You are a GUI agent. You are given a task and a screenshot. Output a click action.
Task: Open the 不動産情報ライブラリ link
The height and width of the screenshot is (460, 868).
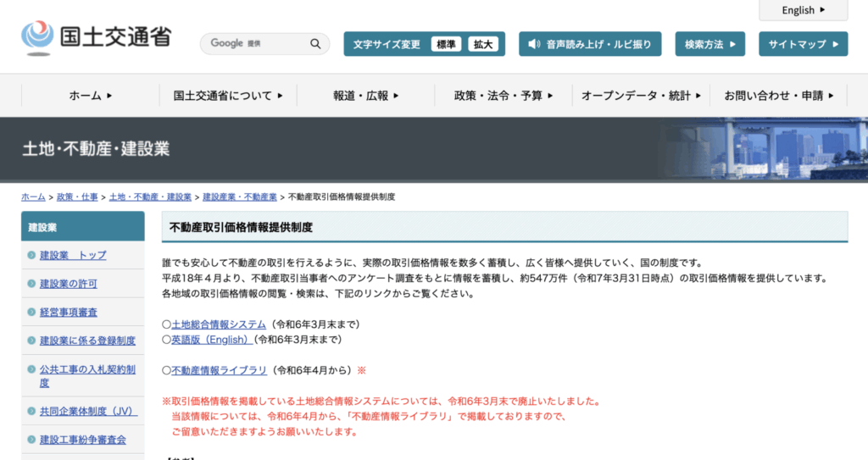pyautogui.click(x=219, y=370)
